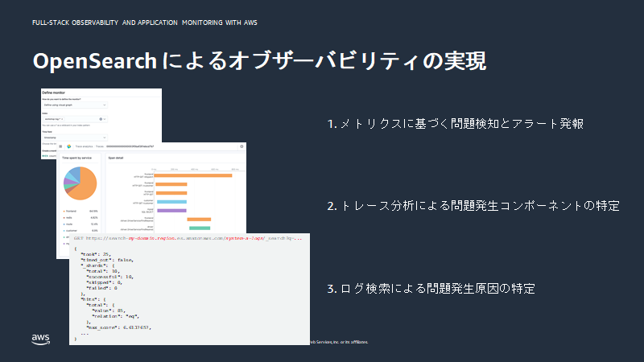Expand the Index combo box arrow
Screen dimensions: 644x362
105,119
